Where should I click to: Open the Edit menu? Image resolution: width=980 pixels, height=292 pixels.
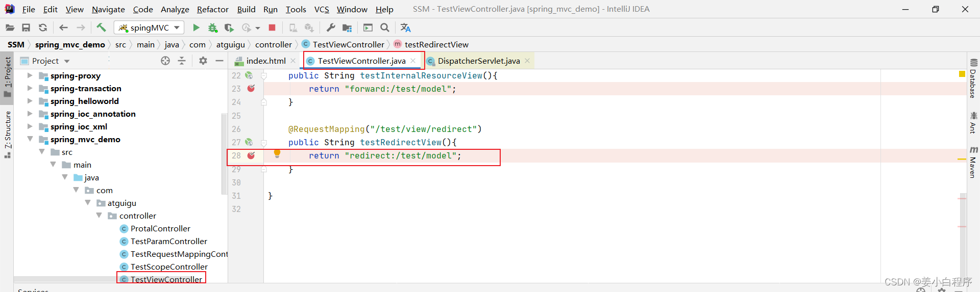pyautogui.click(x=51, y=9)
